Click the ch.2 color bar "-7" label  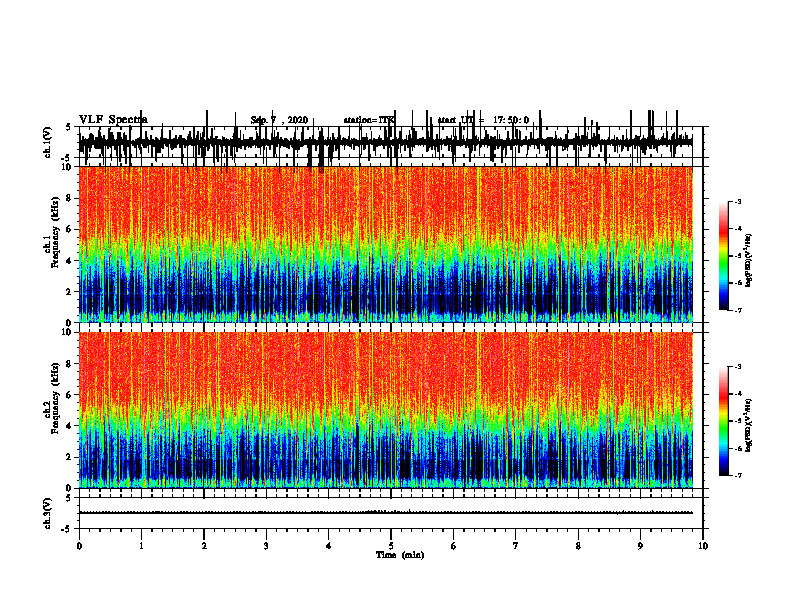(738, 475)
